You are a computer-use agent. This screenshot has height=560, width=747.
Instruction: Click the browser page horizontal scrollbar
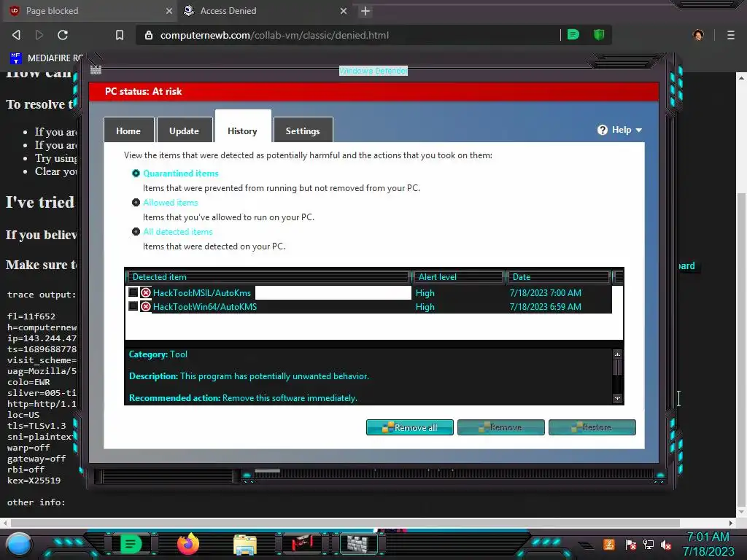[345, 523]
